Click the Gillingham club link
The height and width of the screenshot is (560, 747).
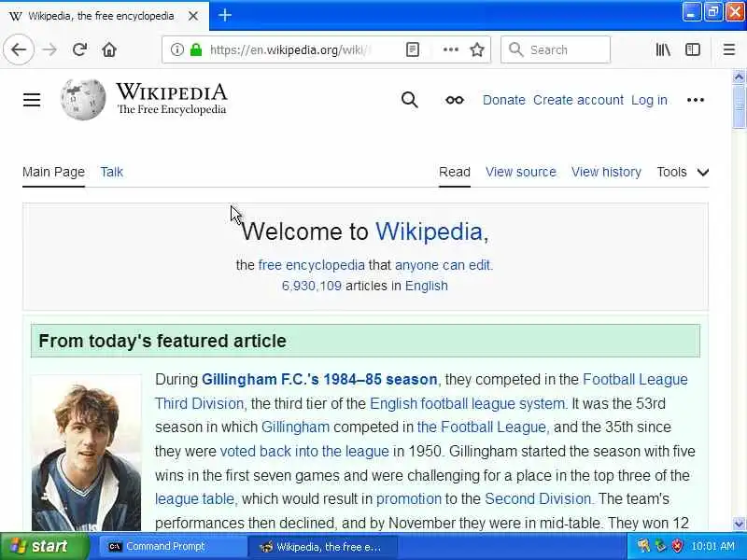pos(295,427)
